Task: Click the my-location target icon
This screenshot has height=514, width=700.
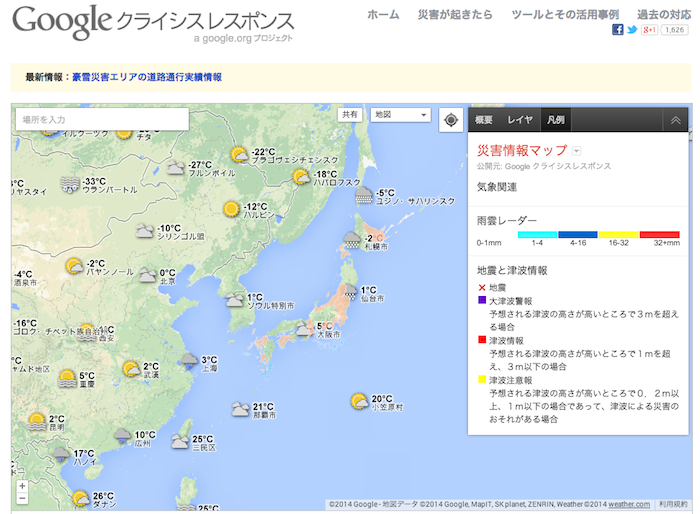Action: (451, 120)
